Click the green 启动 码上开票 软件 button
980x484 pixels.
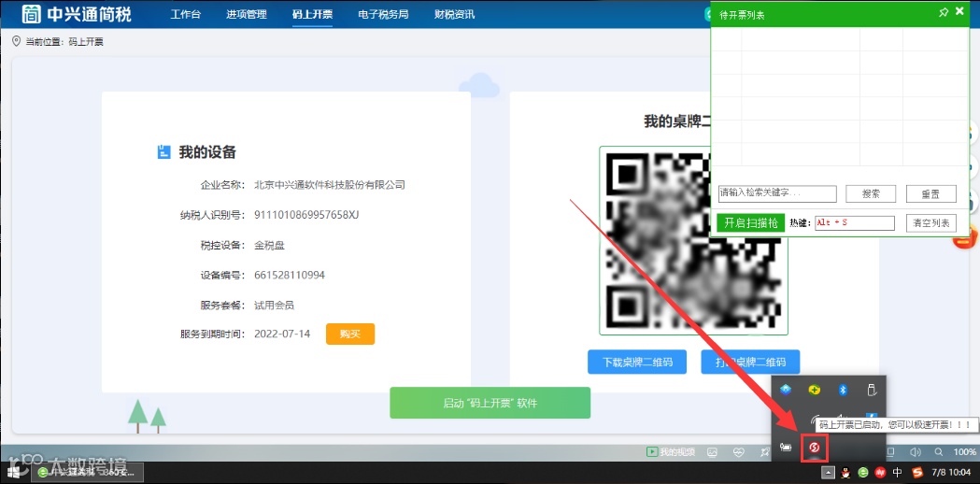click(x=490, y=403)
